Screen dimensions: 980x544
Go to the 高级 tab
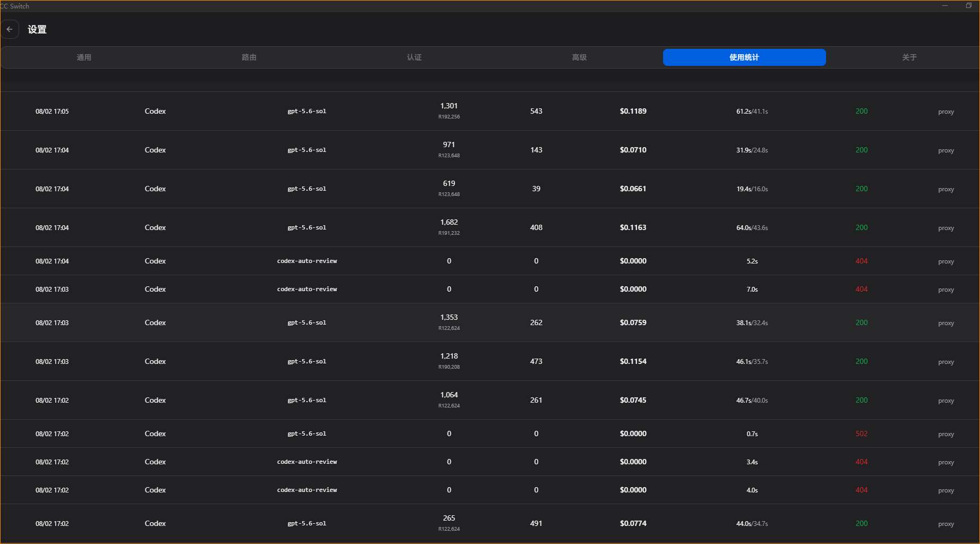(x=579, y=57)
